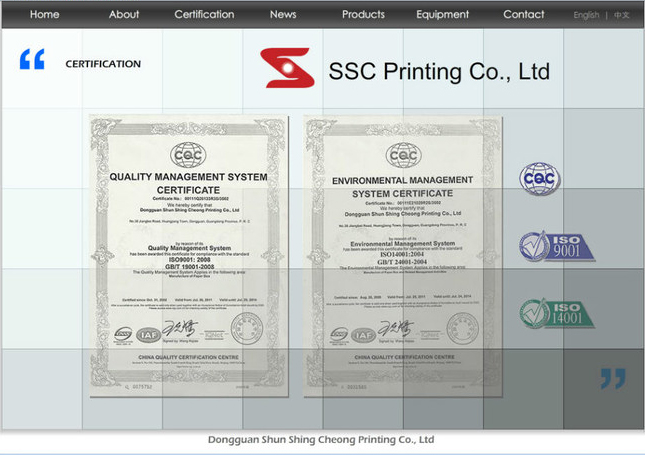
Task: Click the CQC certification badge on right
Action: click(539, 180)
